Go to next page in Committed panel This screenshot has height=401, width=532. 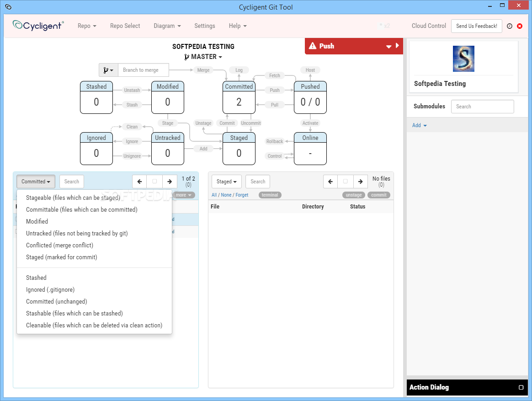click(x=170, y=182)
